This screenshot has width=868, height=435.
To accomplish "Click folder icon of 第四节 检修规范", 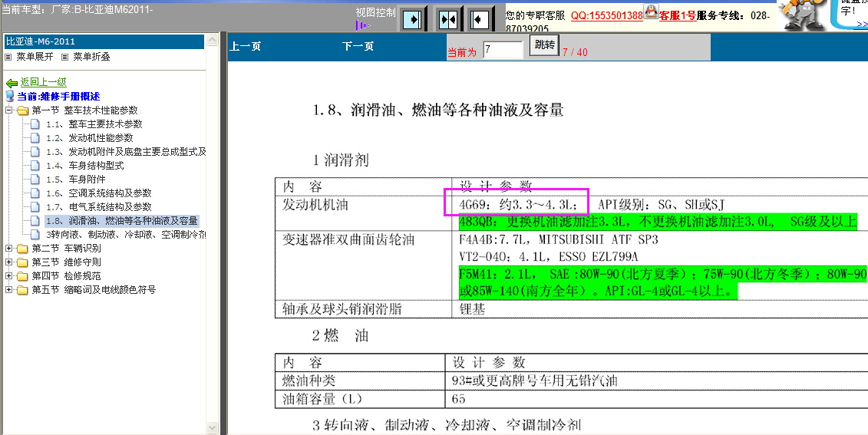I will [x=22, y=276].
